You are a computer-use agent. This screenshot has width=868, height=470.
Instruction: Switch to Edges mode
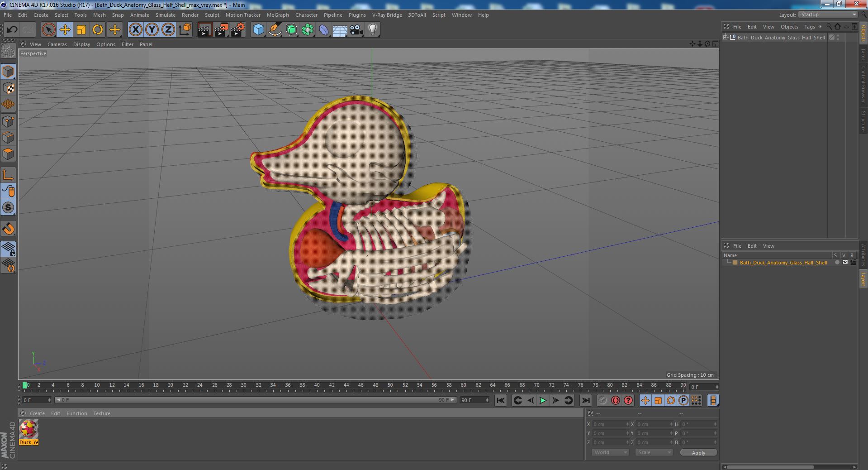click(8, 138)
